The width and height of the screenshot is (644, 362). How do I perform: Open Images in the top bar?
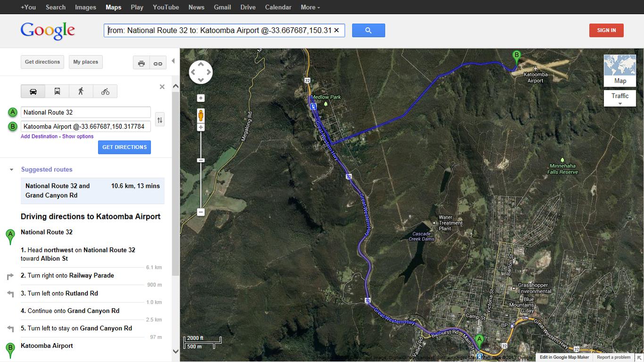click(x=85, y=7)
